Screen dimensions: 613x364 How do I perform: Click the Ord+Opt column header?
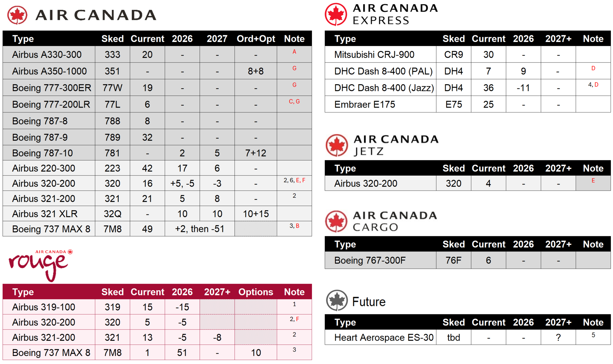click(x=256, y=39)
